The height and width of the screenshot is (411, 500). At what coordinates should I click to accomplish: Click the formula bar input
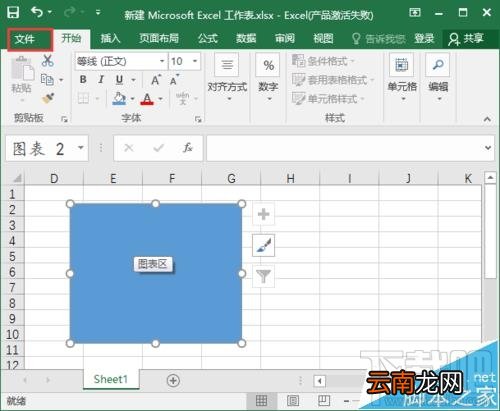point(345,148)
